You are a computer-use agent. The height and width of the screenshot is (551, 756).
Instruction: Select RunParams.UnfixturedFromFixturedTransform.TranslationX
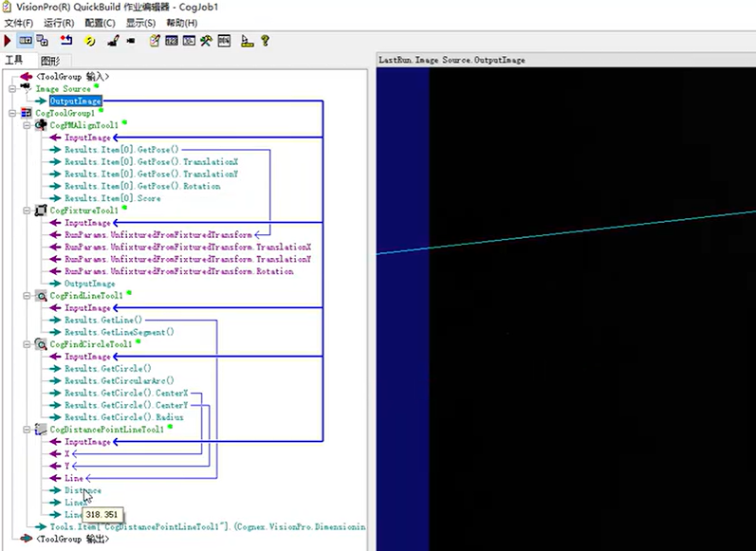pyautogui.click(x=188, y=247)
